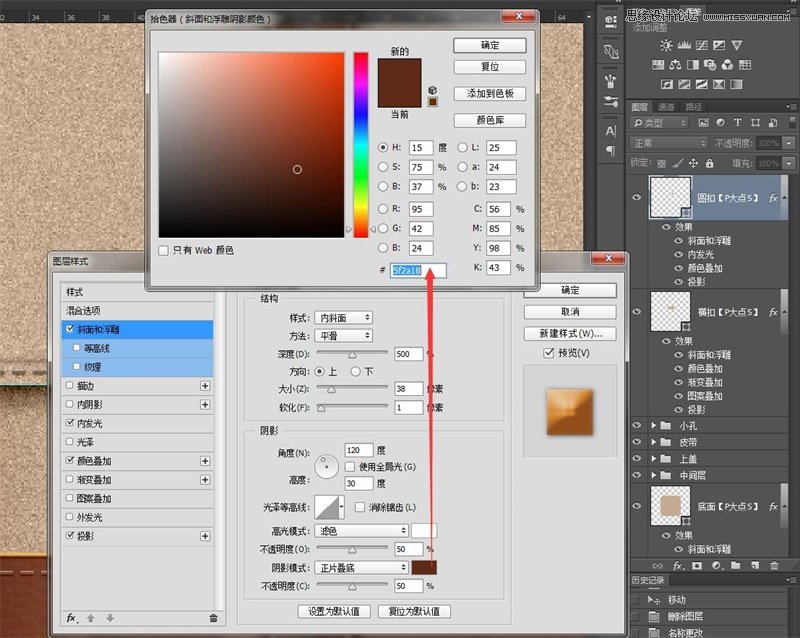Add an Exposure adjustment layer icon
The height and width of the screenshot is (638, 800).
pos(719,45)
